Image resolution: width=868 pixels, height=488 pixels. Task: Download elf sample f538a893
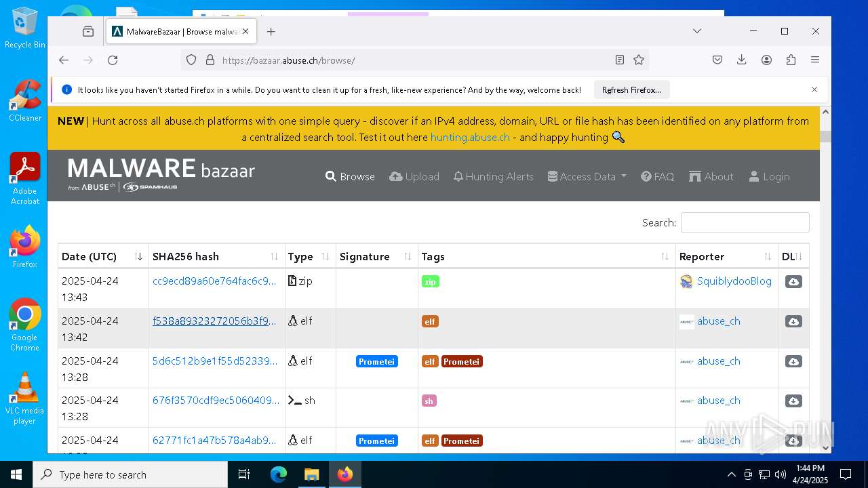point(793,321)
